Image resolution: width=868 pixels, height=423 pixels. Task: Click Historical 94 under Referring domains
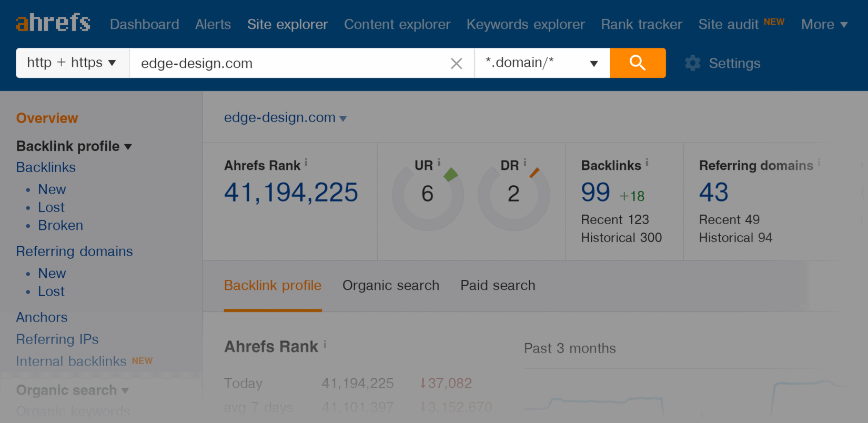point(735,238)
